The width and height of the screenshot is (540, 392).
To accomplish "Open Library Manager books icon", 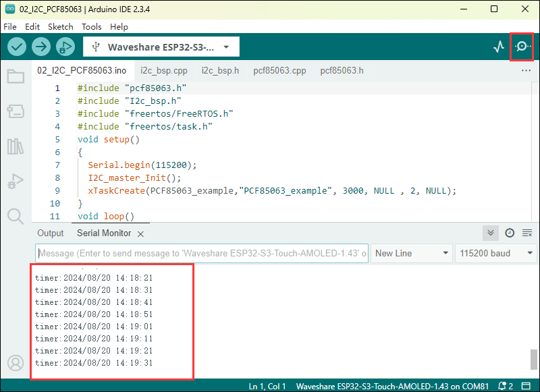I will tap(15, 146).
